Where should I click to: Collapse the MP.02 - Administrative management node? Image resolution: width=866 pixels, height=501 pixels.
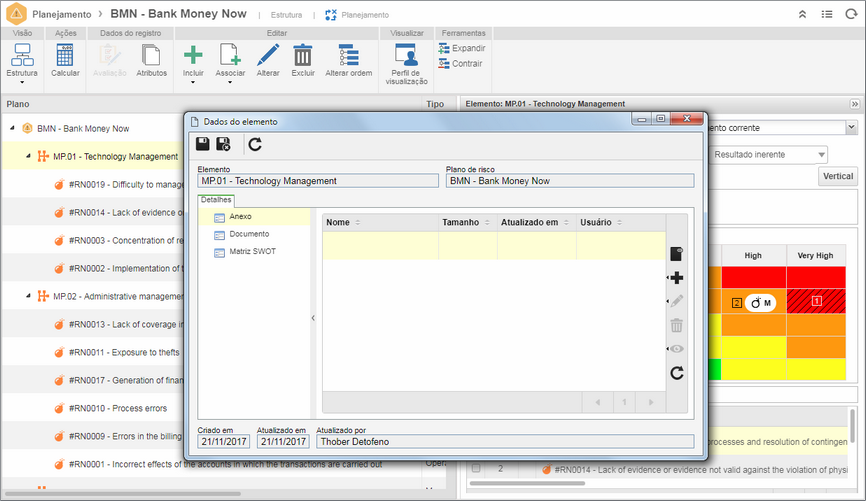point(28,296)
